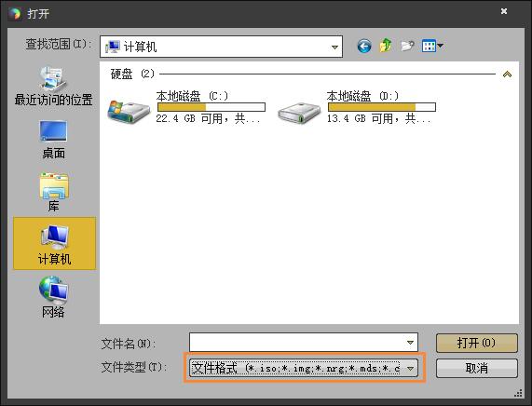The width and height of the screenshot is (532, 406).
Task: Select 计算机 in the places sidebar
Action: coord(54,244)
